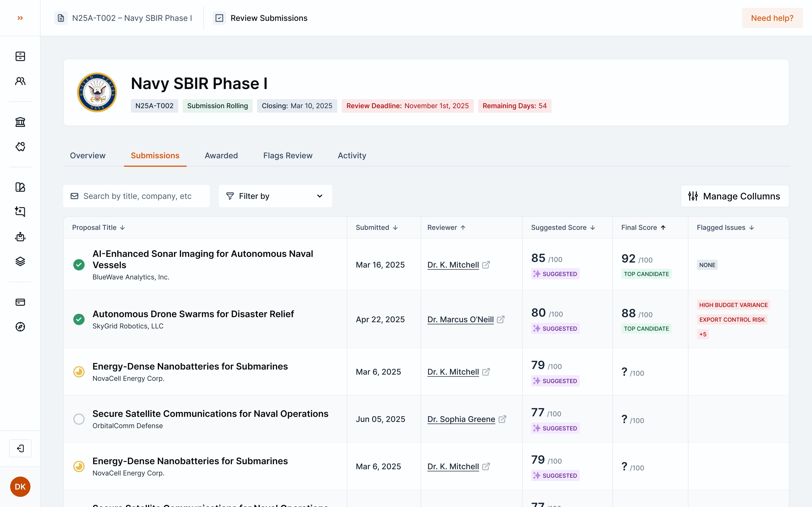This screenshot has width=812, height=507.
Task: Switch to the Flags Review tab
Action: (288, 155)
